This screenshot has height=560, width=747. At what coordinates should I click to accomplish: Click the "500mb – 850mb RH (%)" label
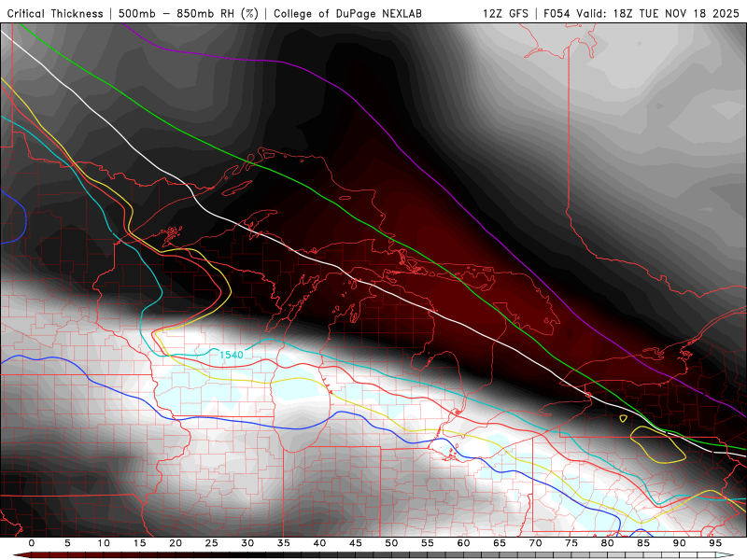(x=189, y=13)
